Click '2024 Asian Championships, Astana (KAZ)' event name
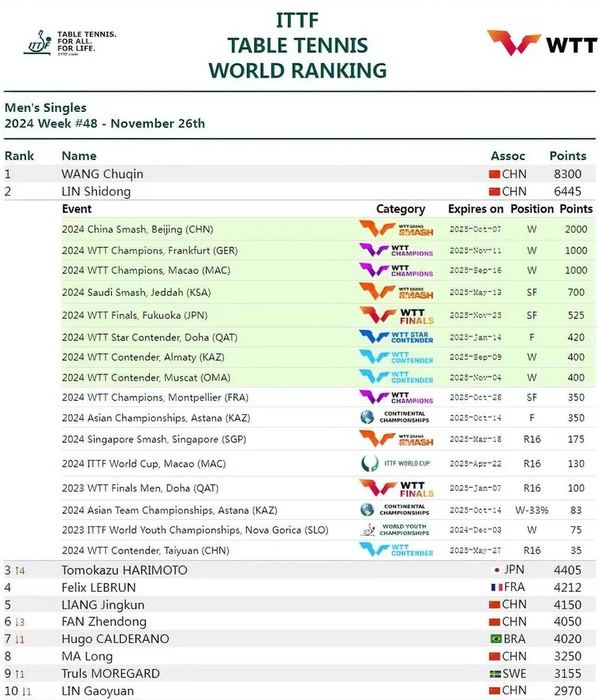599x700 pixels. pos(156,418)
